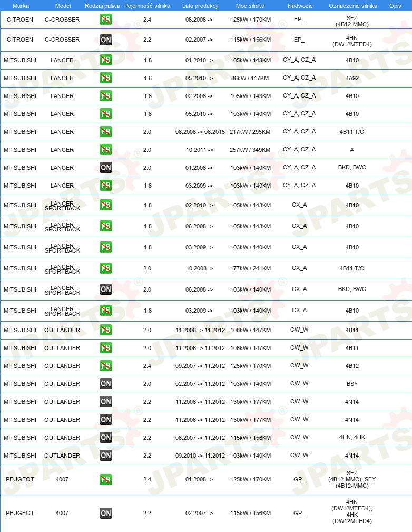Select power value 86kW / 117KM
This screenshot has width=412, height=532.
250,78
